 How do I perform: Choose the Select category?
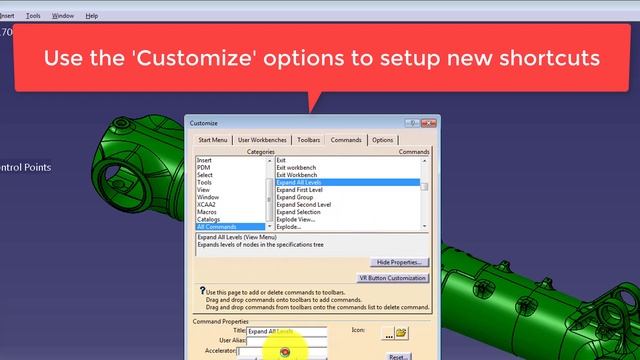coord(230,175)
